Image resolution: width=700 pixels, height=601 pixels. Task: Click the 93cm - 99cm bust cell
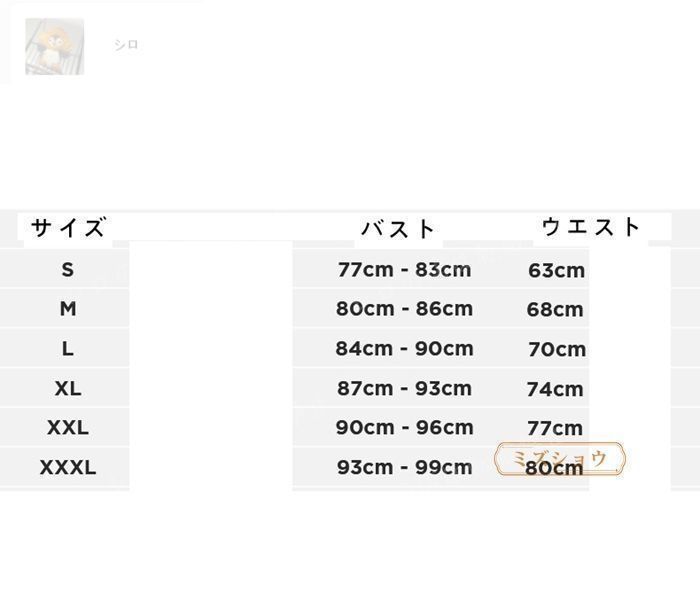click(x=404, y=467)
